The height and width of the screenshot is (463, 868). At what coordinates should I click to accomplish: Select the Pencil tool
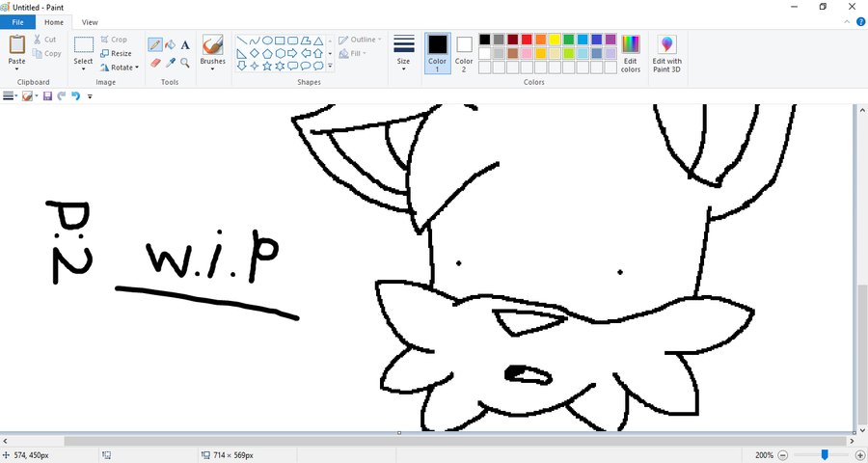(x=155, y=45)
